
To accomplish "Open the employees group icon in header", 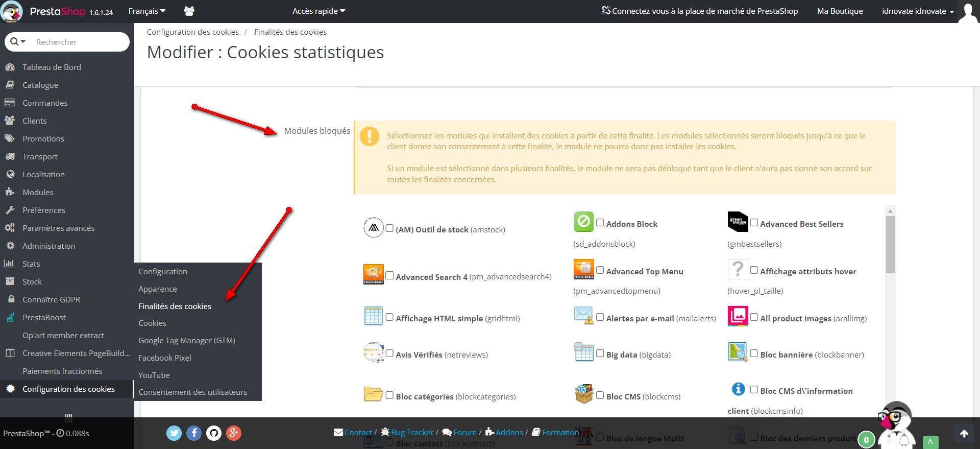I will point(189,11).
